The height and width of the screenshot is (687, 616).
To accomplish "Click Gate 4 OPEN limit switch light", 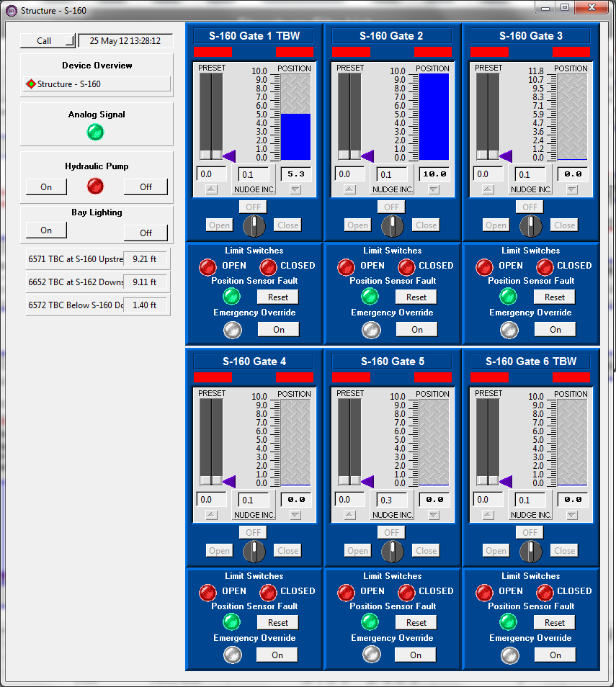I will coord(207,593).
